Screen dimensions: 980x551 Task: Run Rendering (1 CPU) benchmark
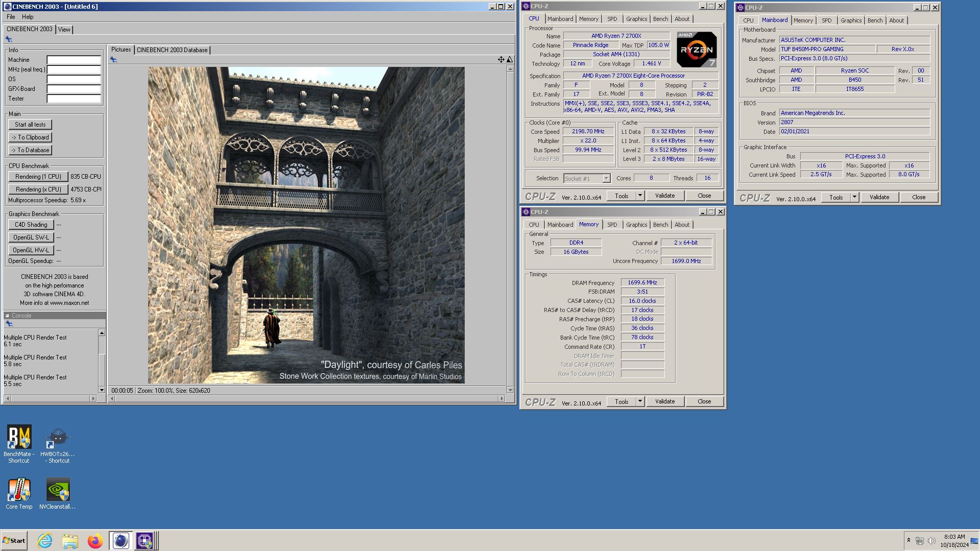click(x=38, y=177)
